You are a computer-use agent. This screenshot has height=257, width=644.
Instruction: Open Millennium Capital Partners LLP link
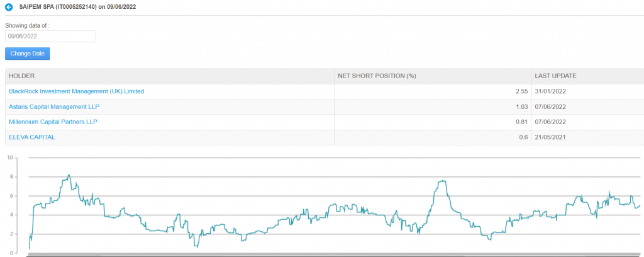click(53, 122)
